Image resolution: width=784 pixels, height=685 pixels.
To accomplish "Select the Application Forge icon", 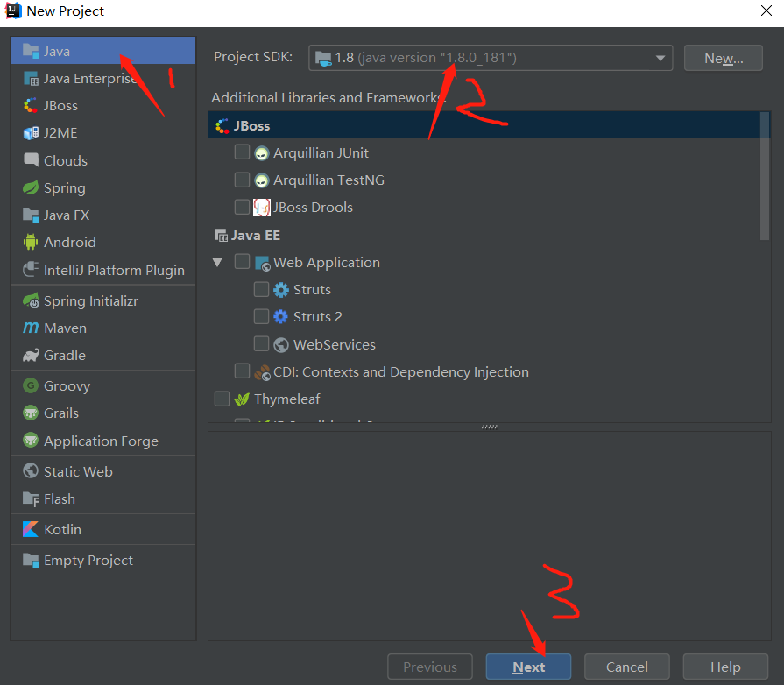I will (31, 441).
